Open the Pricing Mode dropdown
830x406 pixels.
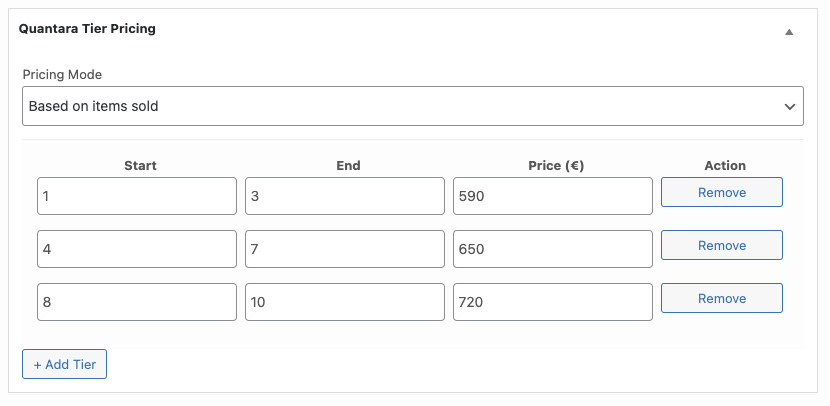tap(412, 106)
